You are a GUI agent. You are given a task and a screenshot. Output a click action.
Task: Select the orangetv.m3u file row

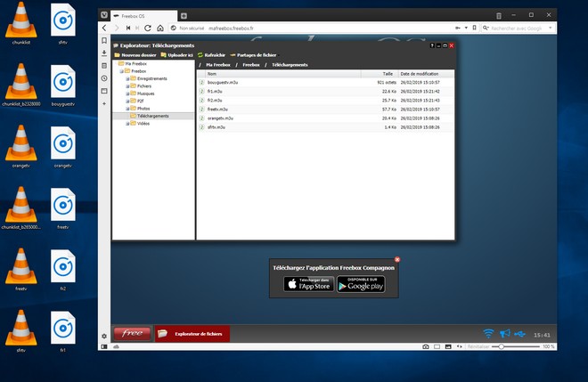tap(220, 118)
